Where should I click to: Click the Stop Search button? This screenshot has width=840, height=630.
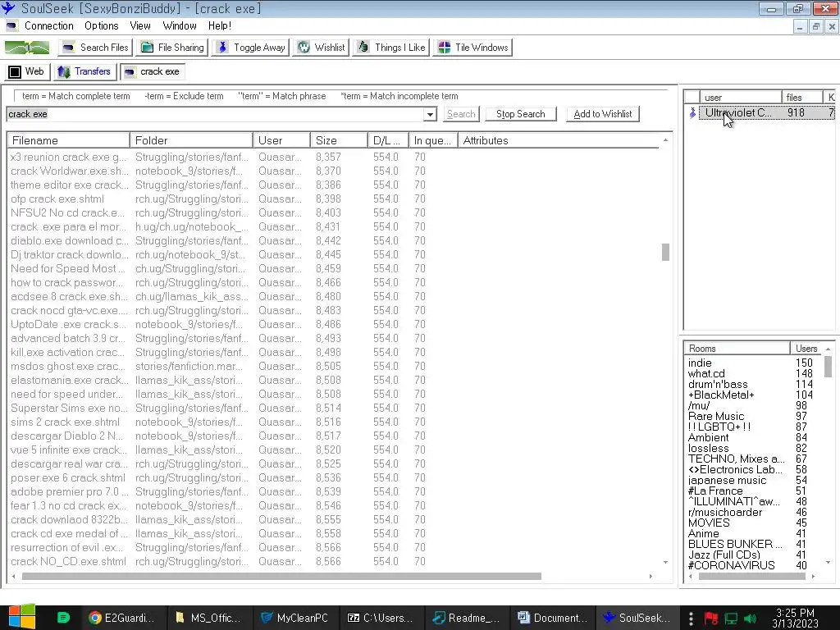pyautogui.click(x=521, y=114)
